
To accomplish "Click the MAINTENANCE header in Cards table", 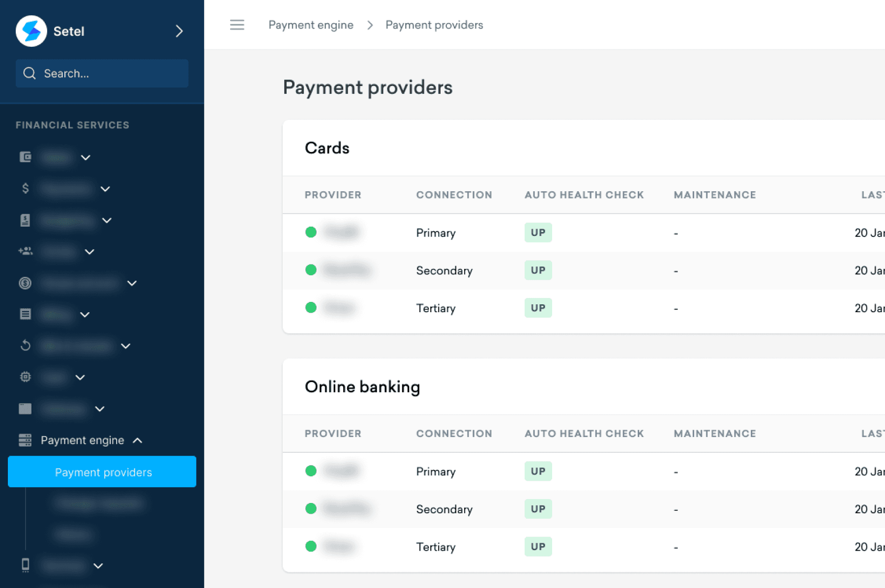I will point(715,195).
